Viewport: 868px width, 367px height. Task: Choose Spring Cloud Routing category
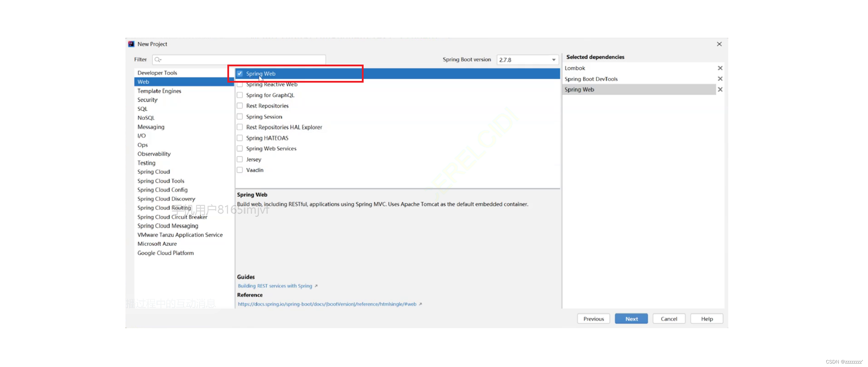pos(184,208)
